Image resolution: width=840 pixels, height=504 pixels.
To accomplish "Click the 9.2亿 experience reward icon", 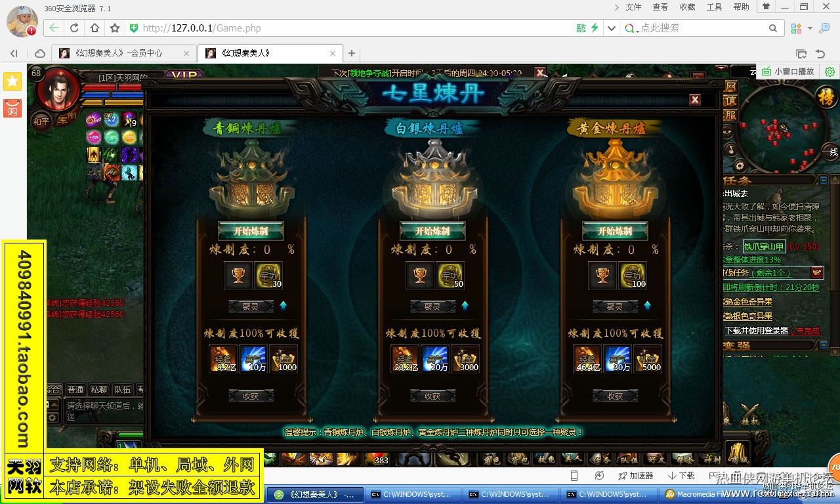I will pyautogui.click(x=222, y=359).
